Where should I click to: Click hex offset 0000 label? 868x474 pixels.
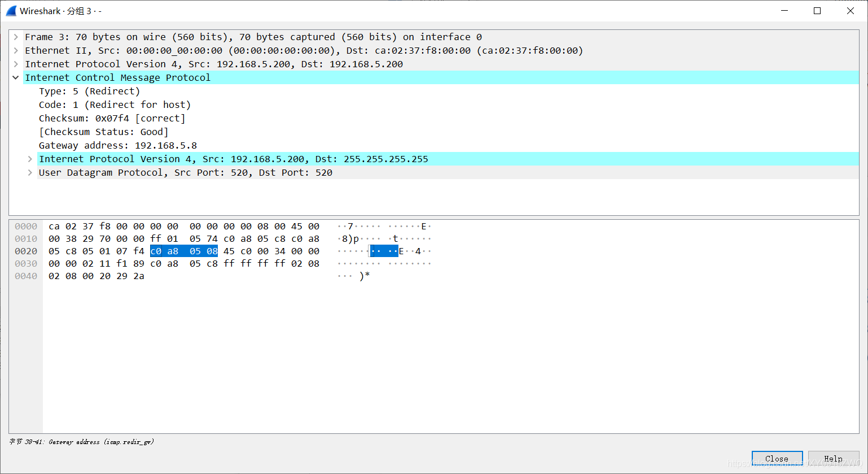[26, 226]
